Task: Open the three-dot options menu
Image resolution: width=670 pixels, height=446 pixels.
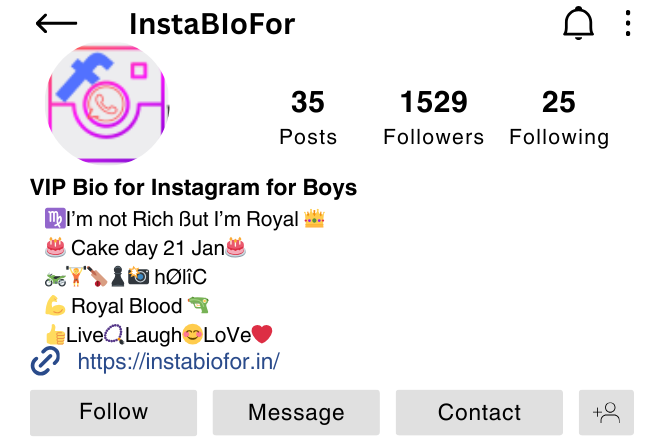Action: [x=627, y=23]
